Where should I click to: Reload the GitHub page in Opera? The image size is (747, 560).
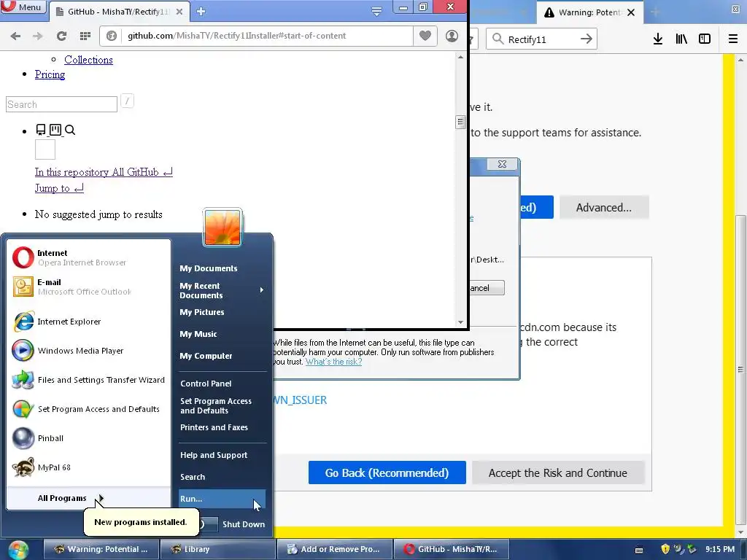61,36
